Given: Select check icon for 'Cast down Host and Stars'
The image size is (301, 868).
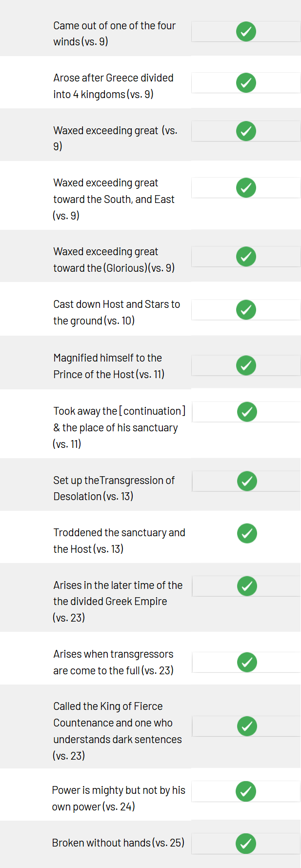Looking at the screenshot, I should [x=246, y=309].
